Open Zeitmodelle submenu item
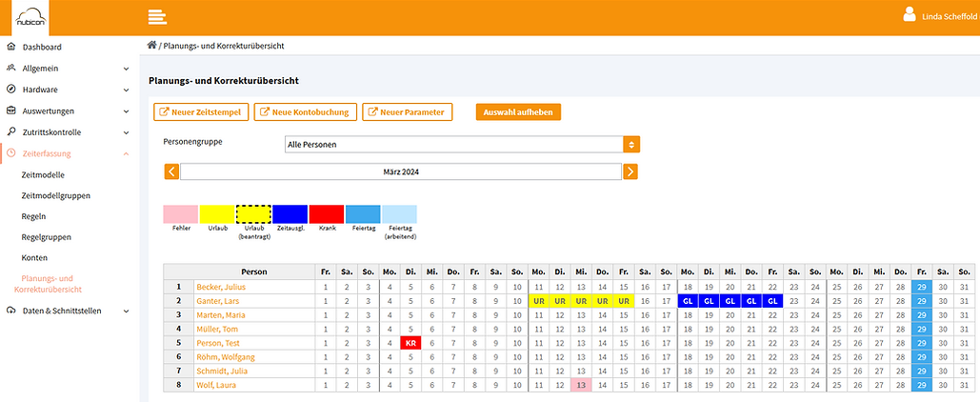 pyautogui.click(x=43, y=175)
